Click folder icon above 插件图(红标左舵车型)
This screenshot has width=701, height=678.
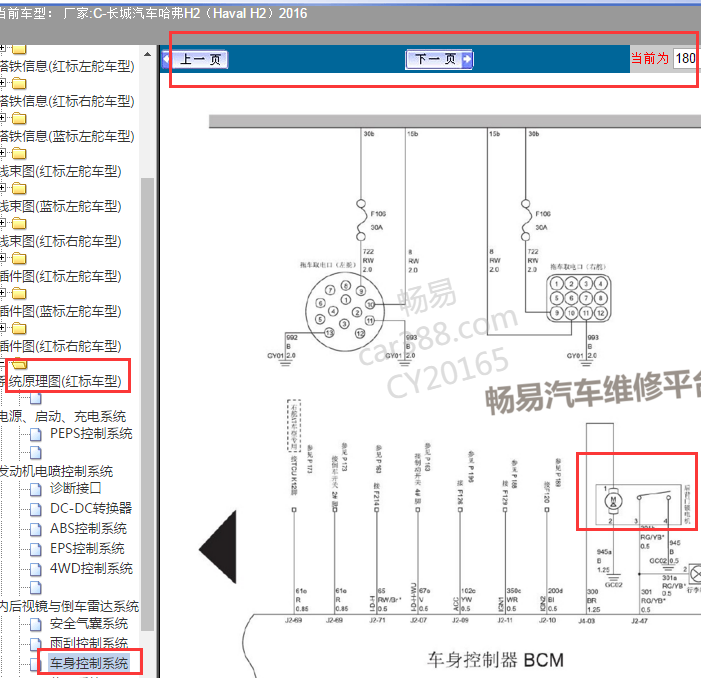click(x=19, y=258)
